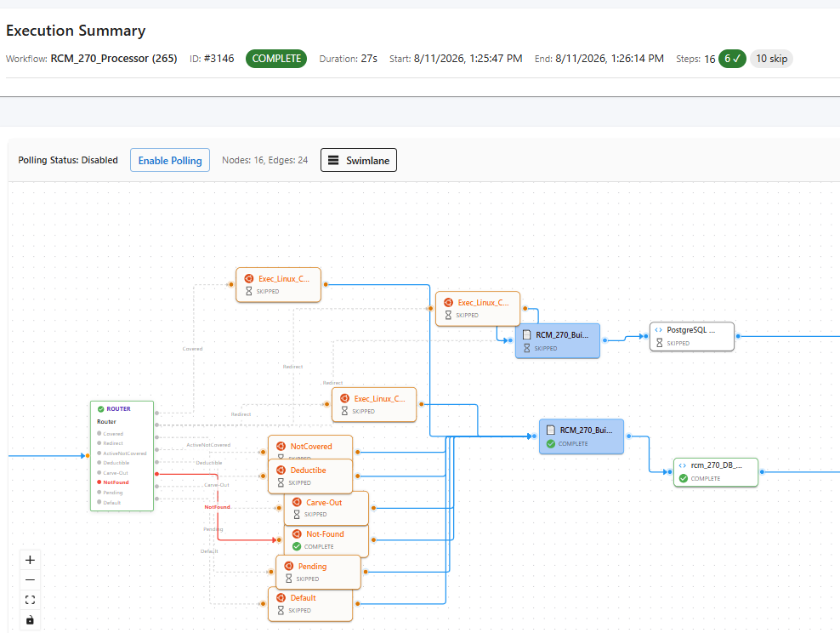Click the 10 skip steps badge

tap(771, 59)
